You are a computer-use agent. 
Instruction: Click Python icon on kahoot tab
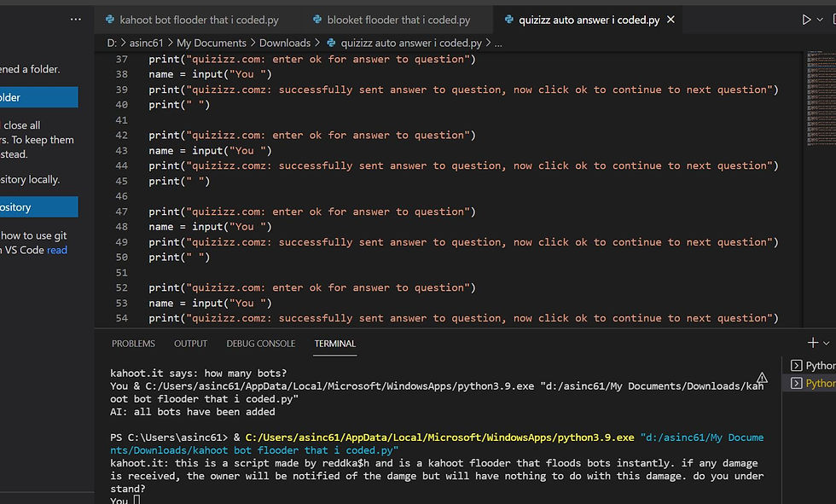[110, 20]
